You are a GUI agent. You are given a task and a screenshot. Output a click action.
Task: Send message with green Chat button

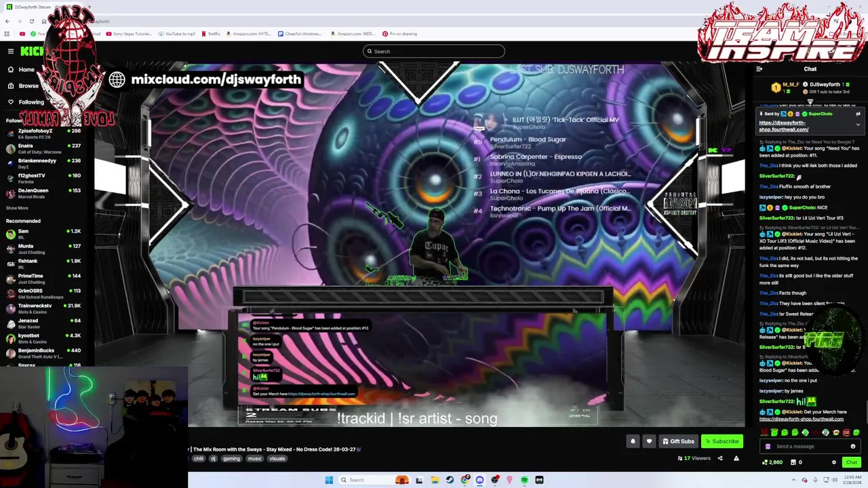[x=852, y=462]
